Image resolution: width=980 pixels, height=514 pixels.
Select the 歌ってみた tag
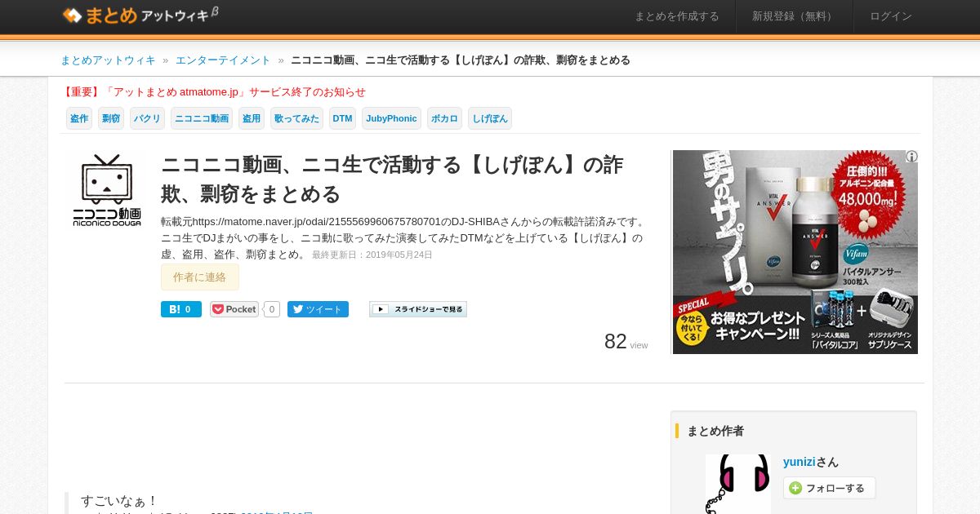pos(296,118)
